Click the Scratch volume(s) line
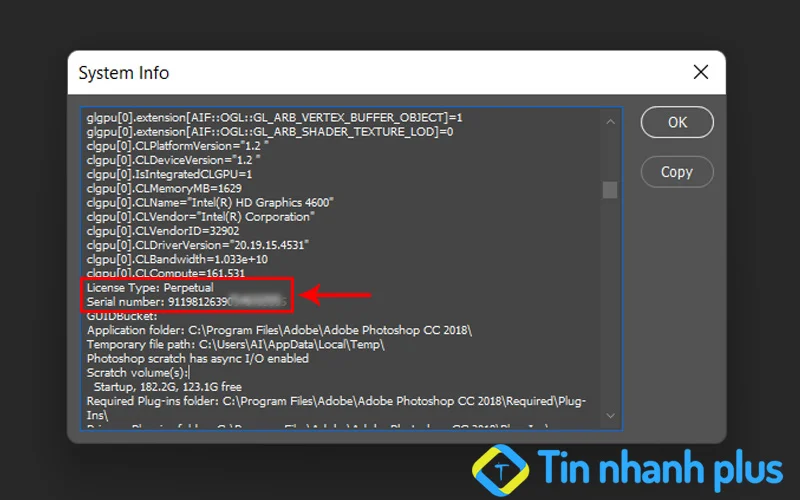The width and height of the screenshot is (800, 500). (x=138, y=373)
